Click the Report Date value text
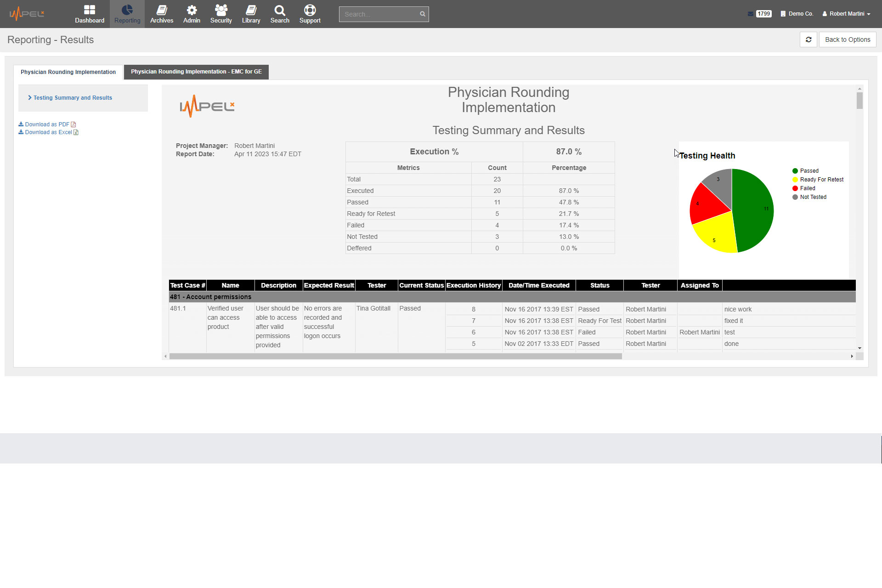Screen dimensions: 882x588 tap(268, 154)
